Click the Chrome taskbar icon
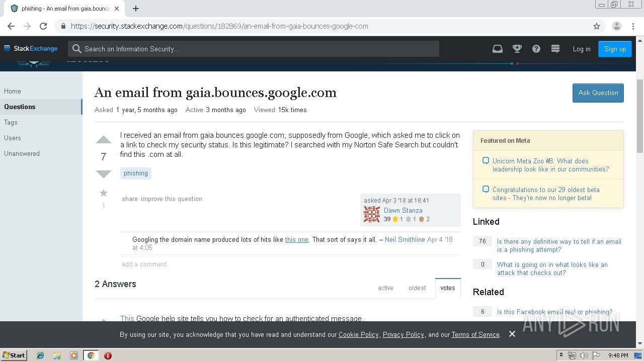This screenshot has height=362, width=644. [91, 355]
